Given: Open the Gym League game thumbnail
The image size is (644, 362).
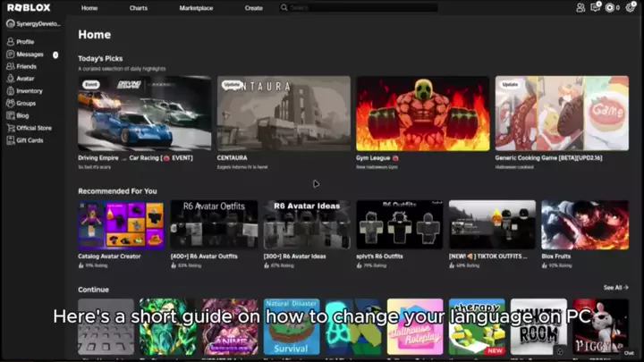Looking at the screenshot, I should [x=423, y=113].
